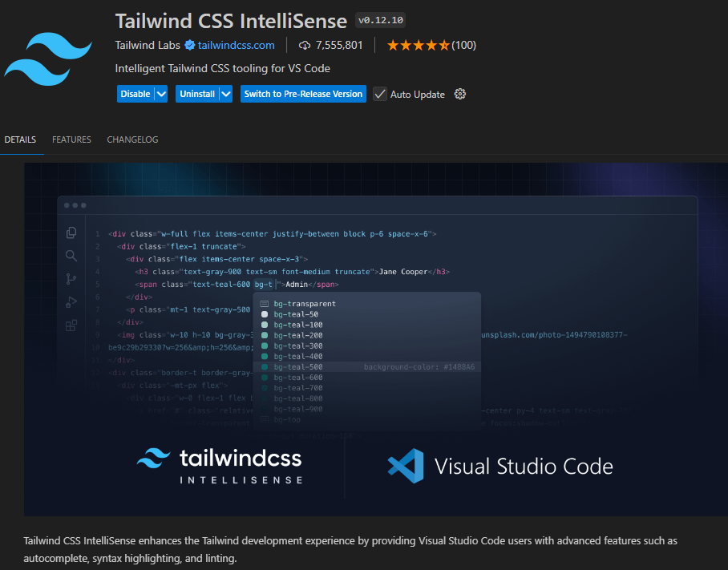Image resolution: width=728 pixels, height=570 pixels.
Task: Click the tailwindcss Intellisense wave logo
Action: coord(154,458)
